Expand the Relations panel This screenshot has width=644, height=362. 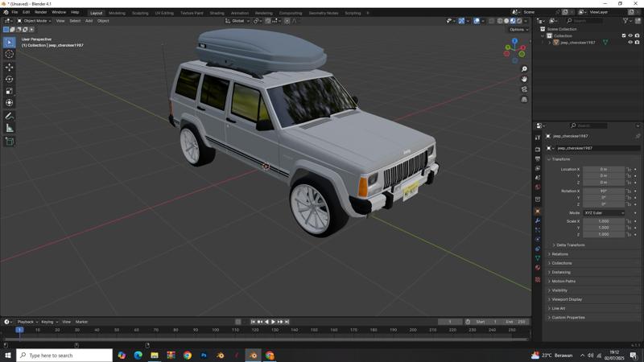click(x=558, y=254)
